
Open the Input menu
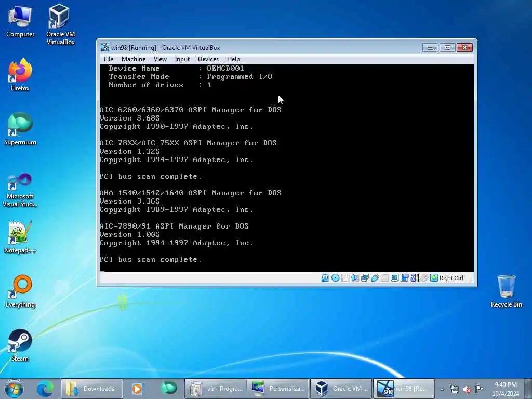pyautogui.click(x=182, y=59)
